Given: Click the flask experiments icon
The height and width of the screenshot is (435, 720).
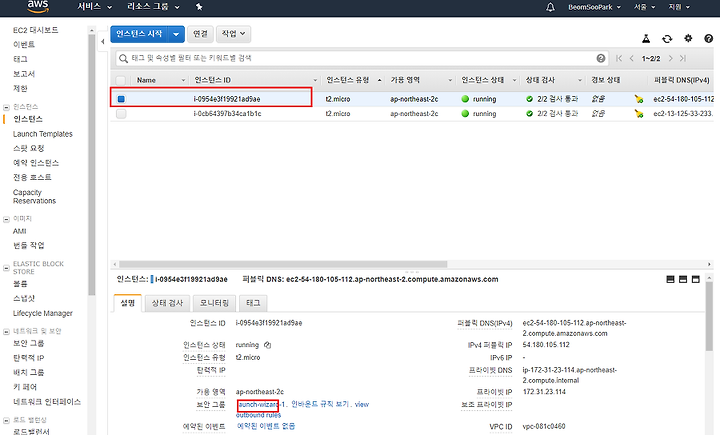Looking at the screenshot, I should coord(646,39).
